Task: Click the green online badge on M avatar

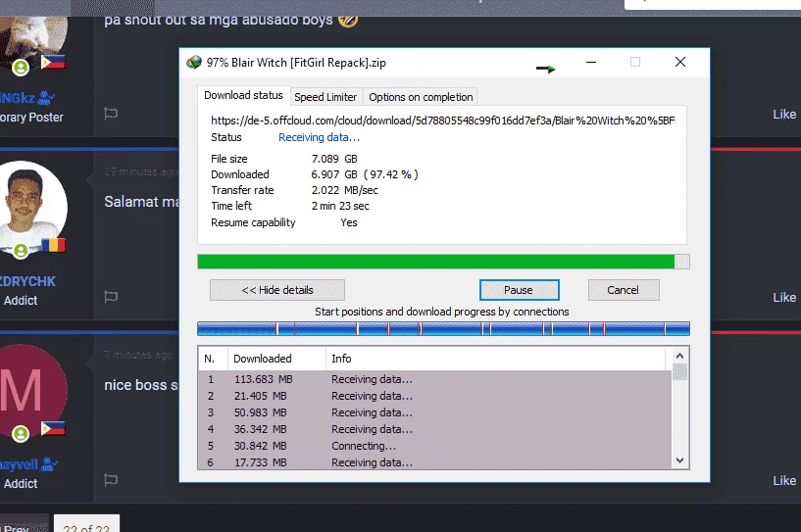Action: (21, 434)
